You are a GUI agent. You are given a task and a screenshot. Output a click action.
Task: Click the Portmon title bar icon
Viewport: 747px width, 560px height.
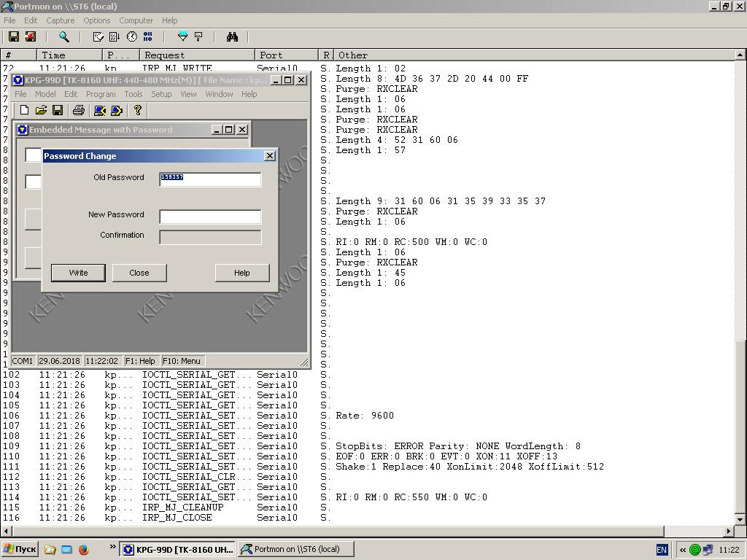7,7
